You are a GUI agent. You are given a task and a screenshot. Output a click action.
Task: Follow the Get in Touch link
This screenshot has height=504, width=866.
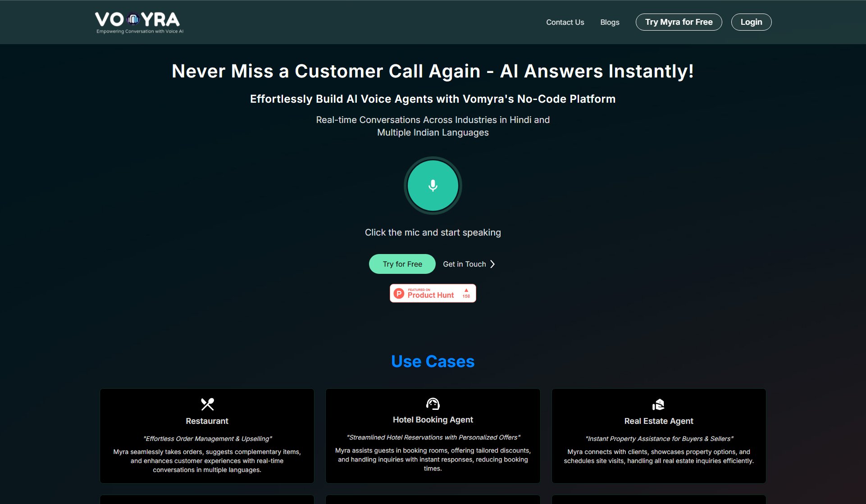(464, 264)
